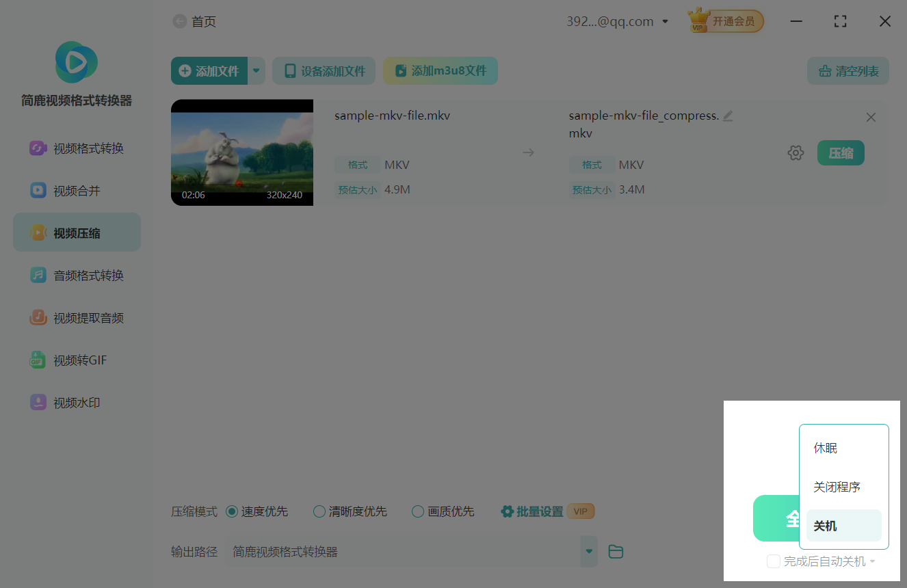
Task: Click the sample-mkv-file video thumbnail
Action: coord(242,152)
